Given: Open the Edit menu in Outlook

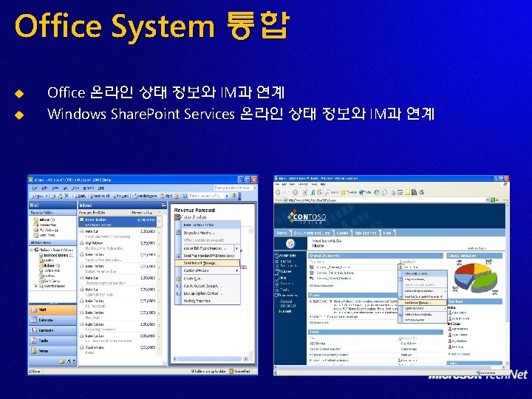Looking at the screenshot, I should coord(44,188).
